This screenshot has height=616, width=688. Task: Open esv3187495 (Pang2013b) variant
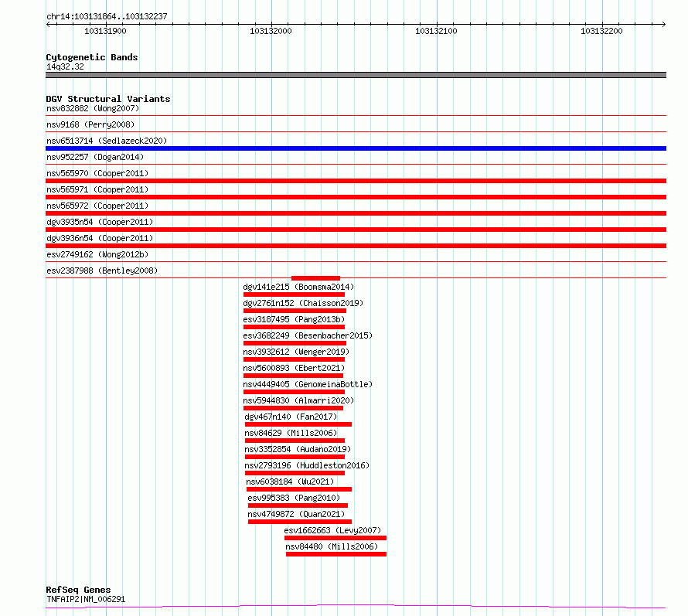294,319
